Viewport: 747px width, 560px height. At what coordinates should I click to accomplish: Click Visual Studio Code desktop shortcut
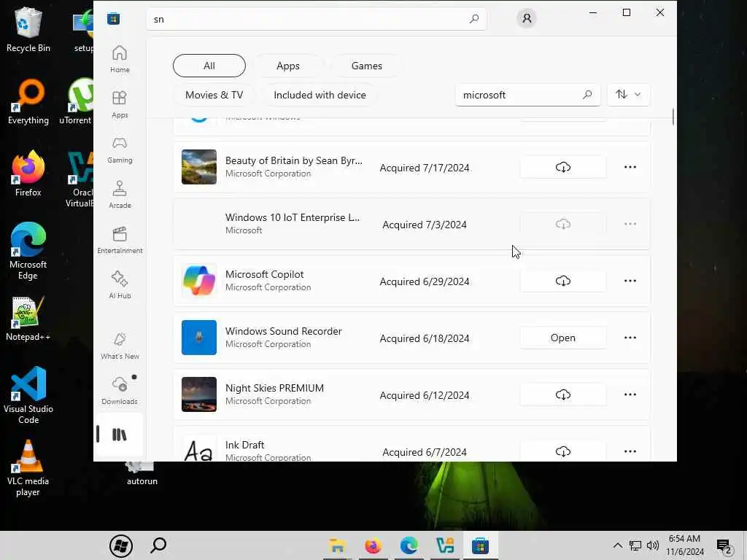point(28,395)
